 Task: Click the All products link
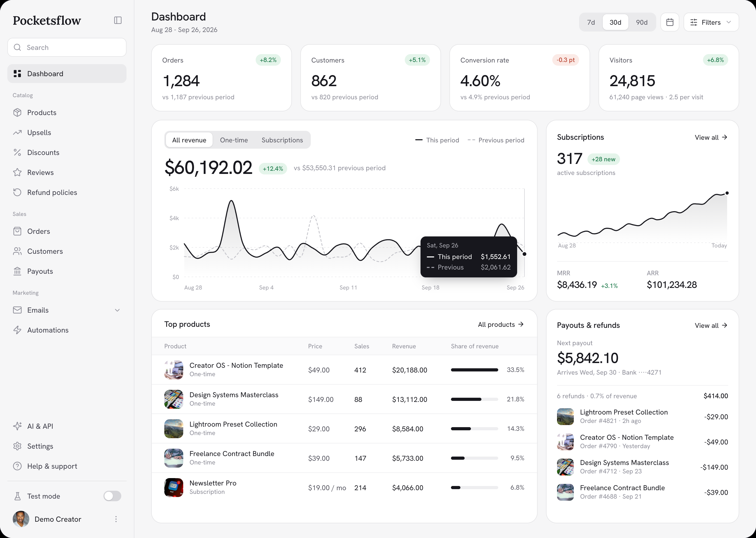501,324
